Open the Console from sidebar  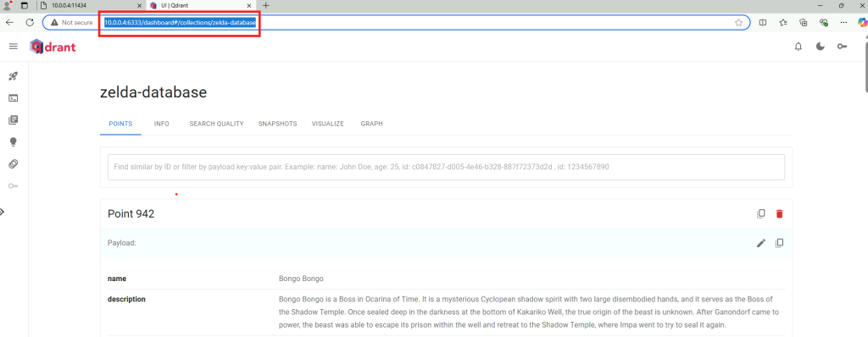click(x=14, y=98)
